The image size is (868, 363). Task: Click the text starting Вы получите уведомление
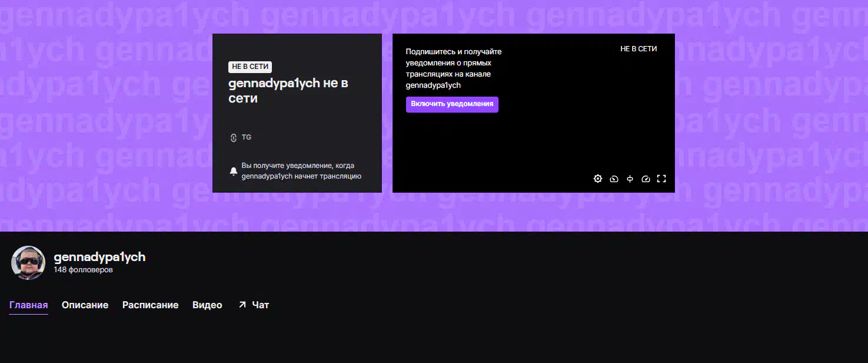pyautogui.click(x=301, y=171)
